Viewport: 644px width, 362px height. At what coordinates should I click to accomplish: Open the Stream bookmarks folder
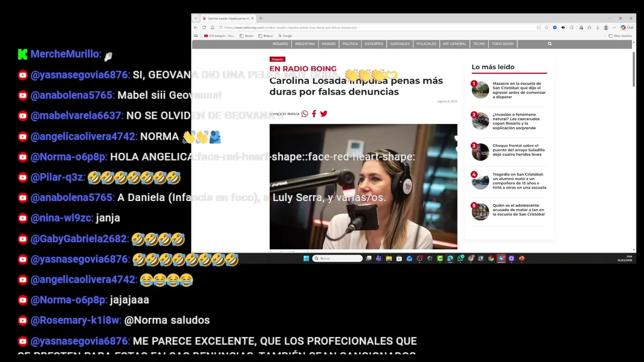247,36
